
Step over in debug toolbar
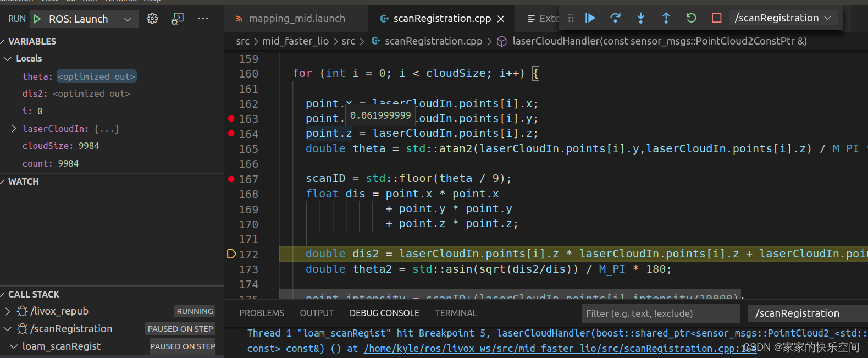coord(616,18)
